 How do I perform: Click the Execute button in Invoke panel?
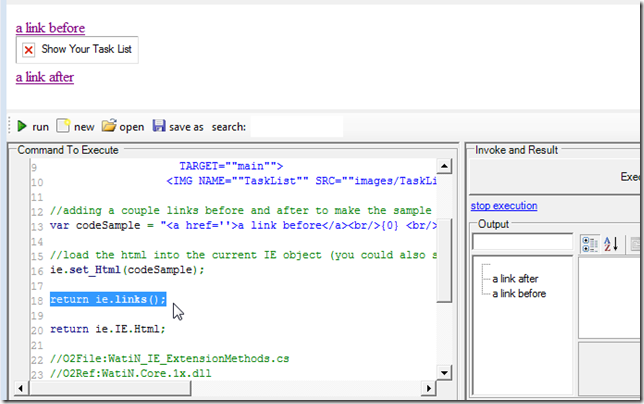630,177
